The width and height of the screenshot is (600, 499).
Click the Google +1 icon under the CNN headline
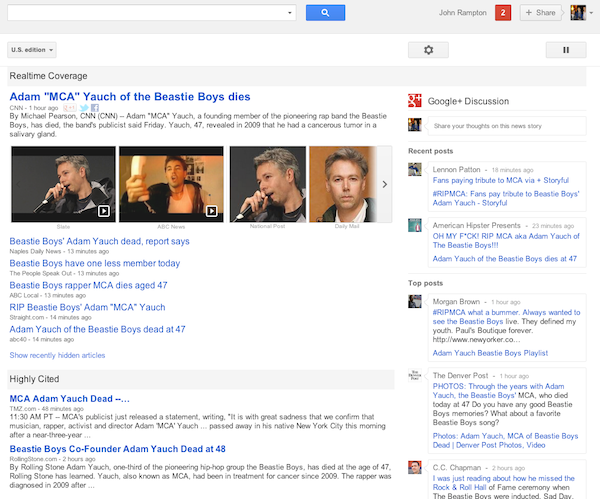(x=70, y=108)
